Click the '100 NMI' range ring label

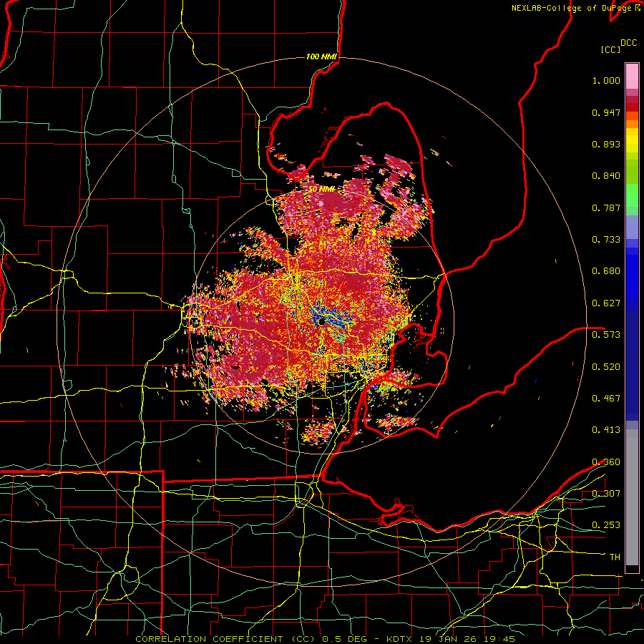click(x=321, y=57)
